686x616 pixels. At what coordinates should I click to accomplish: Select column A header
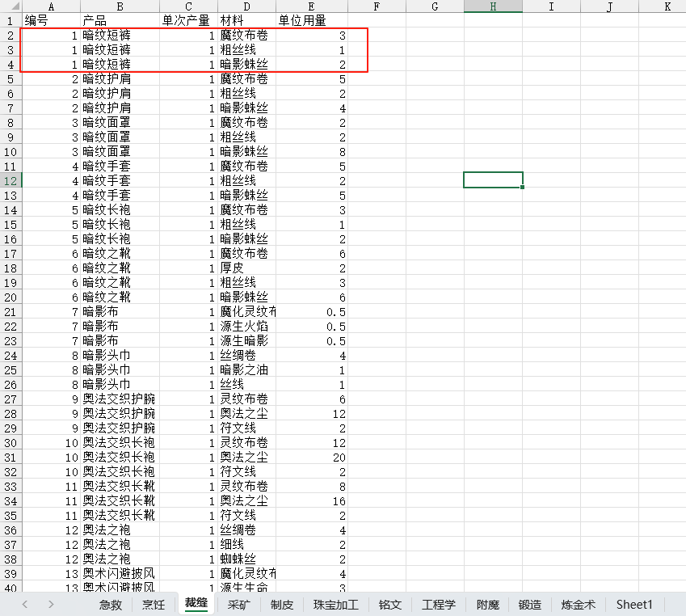pos(51,6)
